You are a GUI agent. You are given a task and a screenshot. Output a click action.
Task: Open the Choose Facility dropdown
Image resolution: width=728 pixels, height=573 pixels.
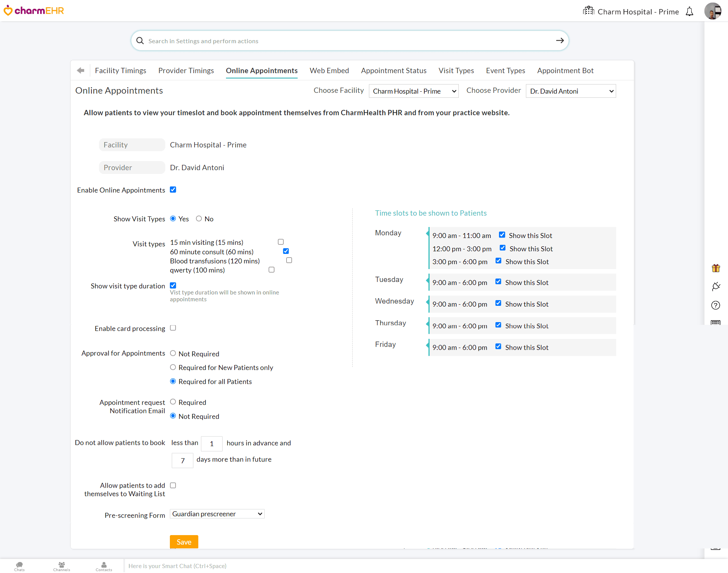point(413,91)
